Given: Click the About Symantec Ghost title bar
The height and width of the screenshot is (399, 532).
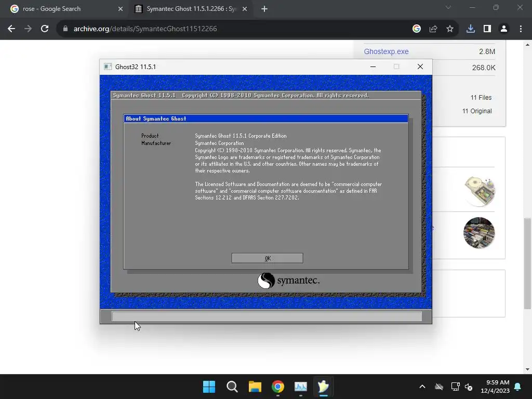Looking at the screenshot, I should point(266,118).
